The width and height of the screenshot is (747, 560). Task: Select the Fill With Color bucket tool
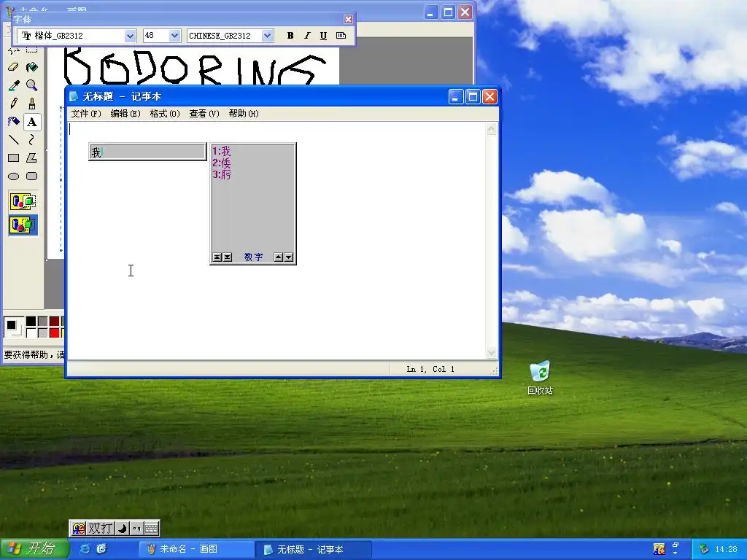tap(32, 67)
